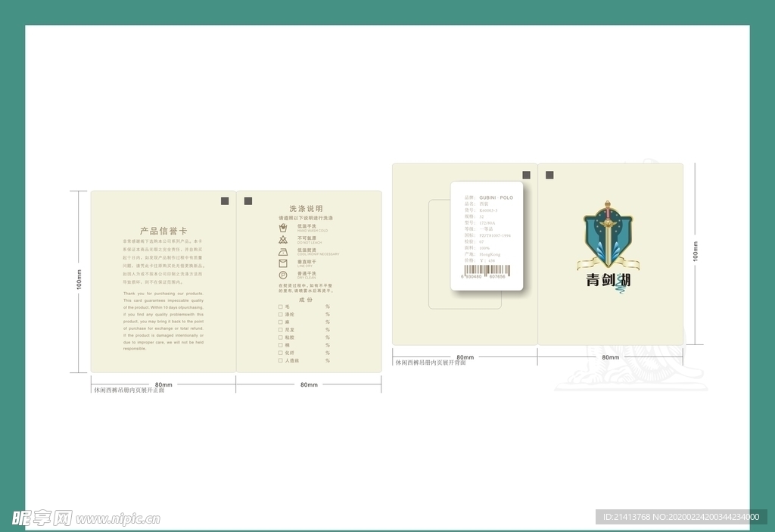Tick the 人造丝 composition checkbox
This screenshot has width=775, height=532.
click(x=280, y=360)
